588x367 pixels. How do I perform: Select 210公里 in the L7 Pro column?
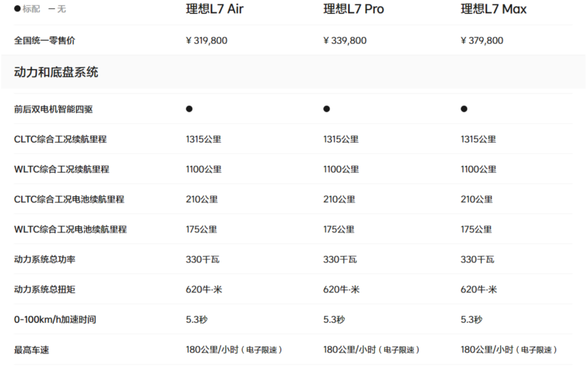[x=339, y=199]
